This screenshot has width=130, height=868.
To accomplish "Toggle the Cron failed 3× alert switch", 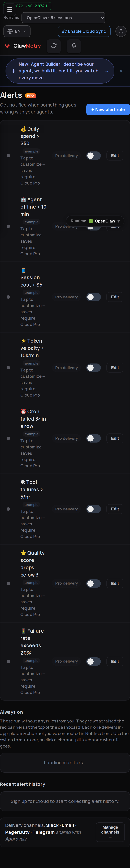I will [93, 438].
